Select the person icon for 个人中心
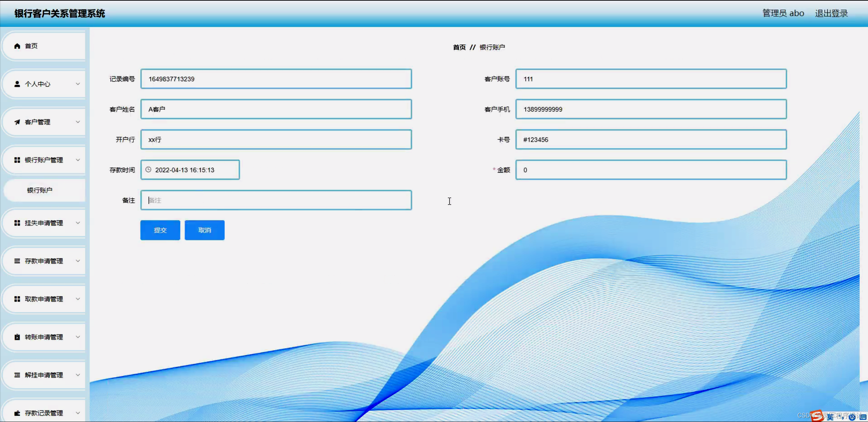Screen dimensions: 868x422 (17, 84)
